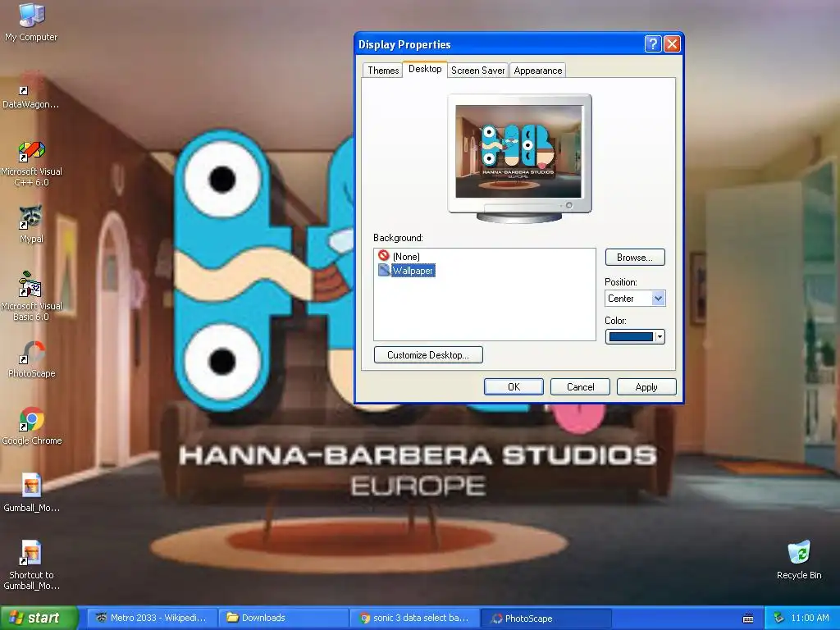
Task: Open the My Computer desktop icon
Action: click(31, 22)
